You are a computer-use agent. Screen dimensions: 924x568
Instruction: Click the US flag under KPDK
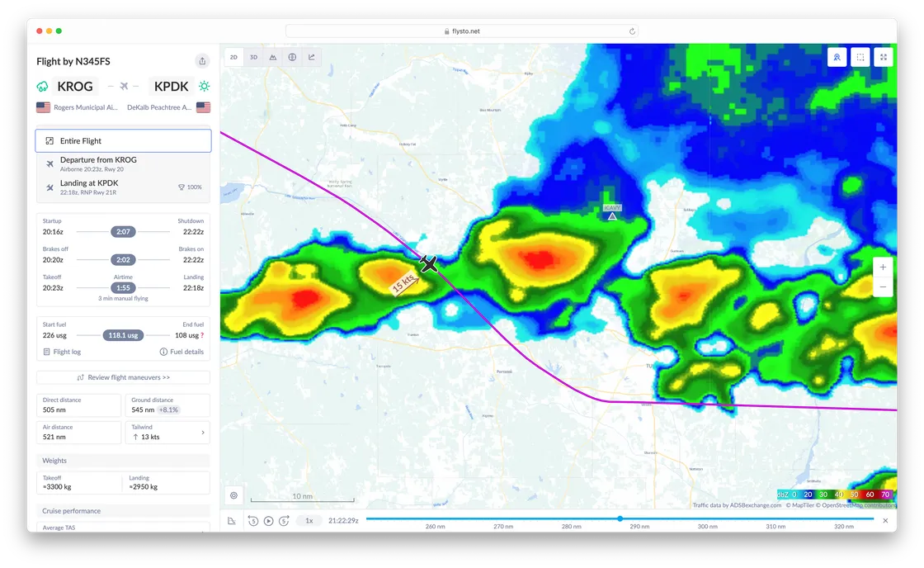tap(203, 107)
